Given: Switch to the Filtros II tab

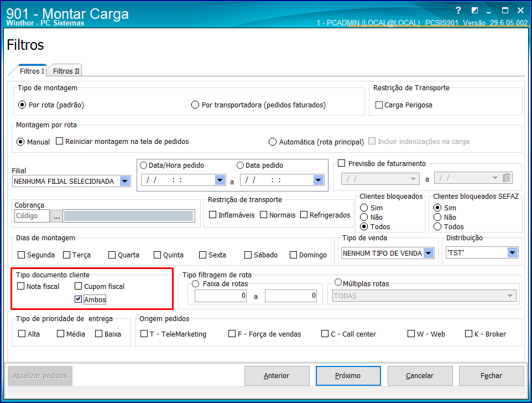Looking at the screenshot, I should tap(66, 71).
